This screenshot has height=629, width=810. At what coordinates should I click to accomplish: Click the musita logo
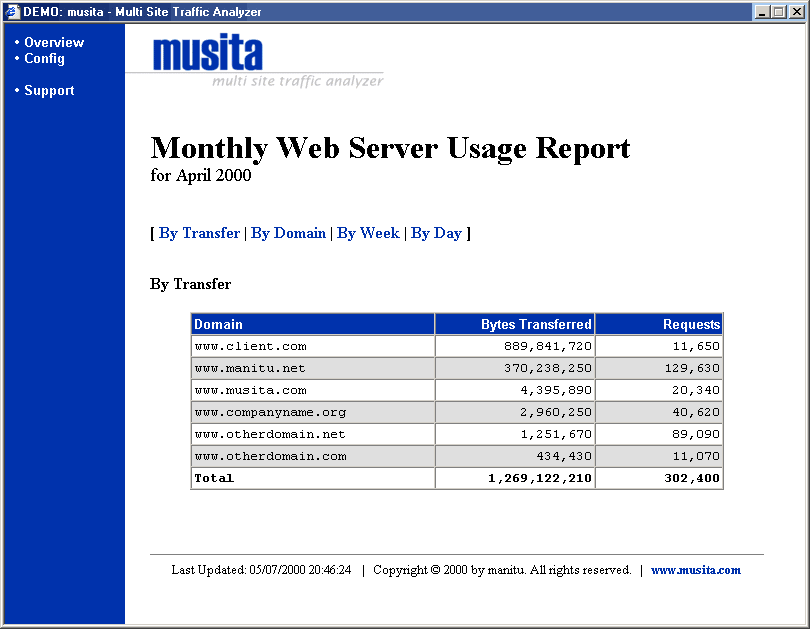click(x=208, y=52)
